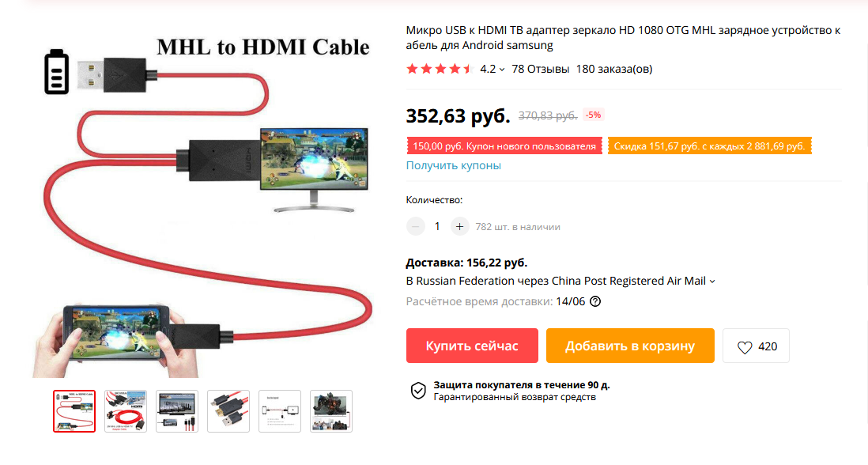The image size is (868, 465).
Task: Select the third thumbnail showing TV
Action: tap(177, 411)
